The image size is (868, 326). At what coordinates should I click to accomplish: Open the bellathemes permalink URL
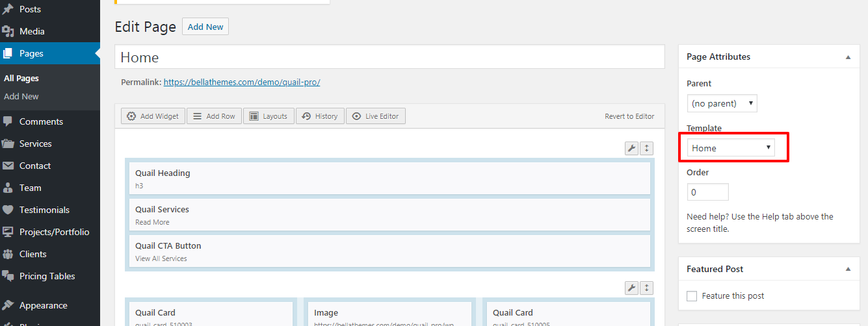click(x=242, y=82)
